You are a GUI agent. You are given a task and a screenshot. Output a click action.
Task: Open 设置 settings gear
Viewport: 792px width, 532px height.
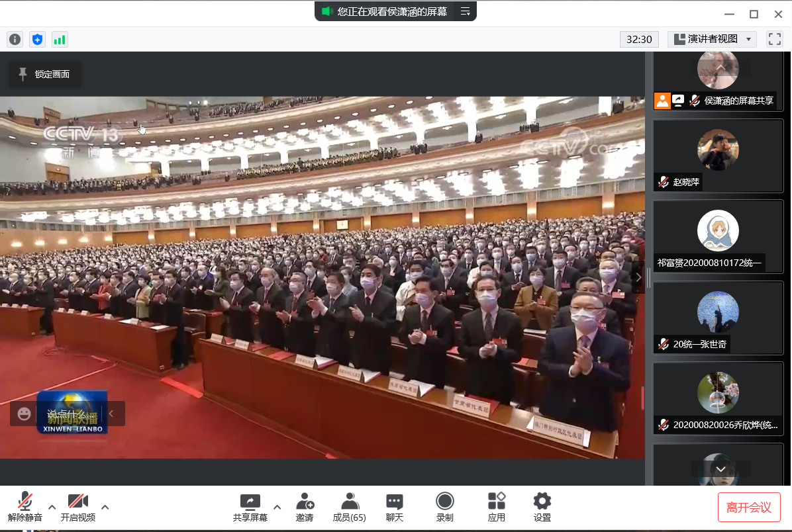(542, 507)
